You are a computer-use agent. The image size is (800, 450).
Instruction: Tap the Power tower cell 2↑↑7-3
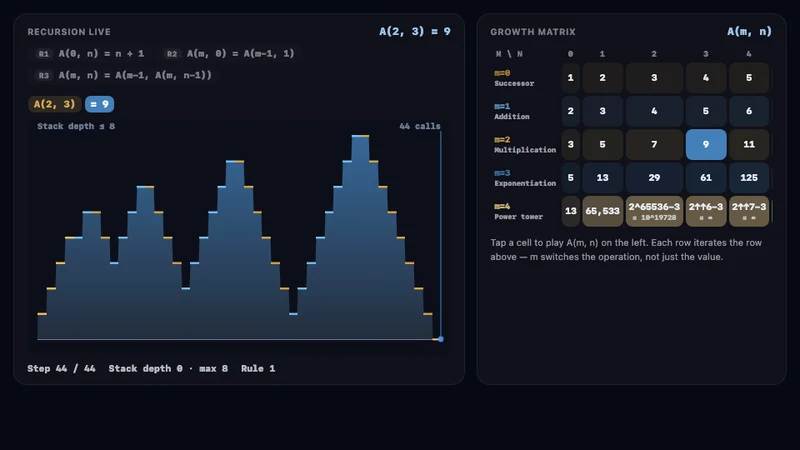point(748,211)
